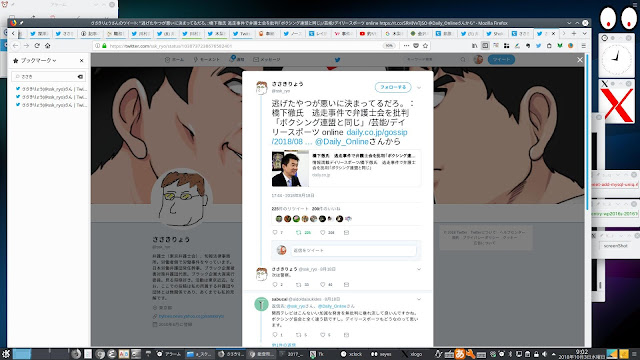Bookmark this page with the star icon
This screenshot has height=360, width=640.
point(425,46)
